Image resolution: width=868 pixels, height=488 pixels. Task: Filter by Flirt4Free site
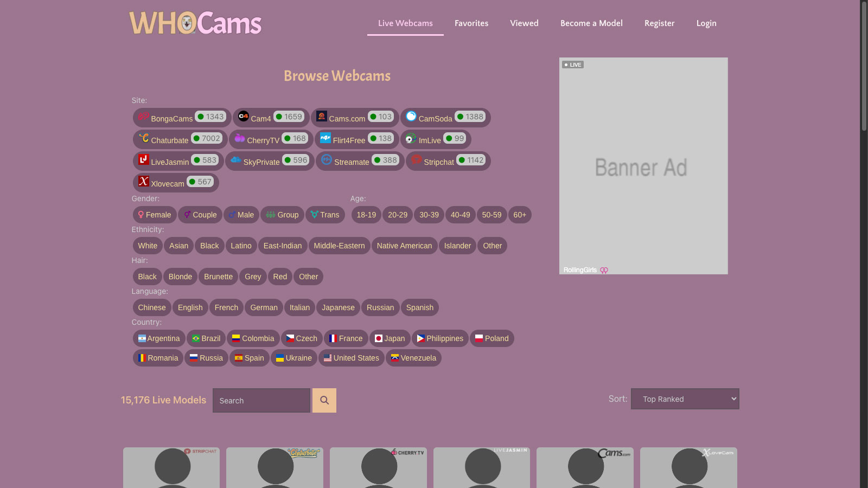click(x=356, y=139)
